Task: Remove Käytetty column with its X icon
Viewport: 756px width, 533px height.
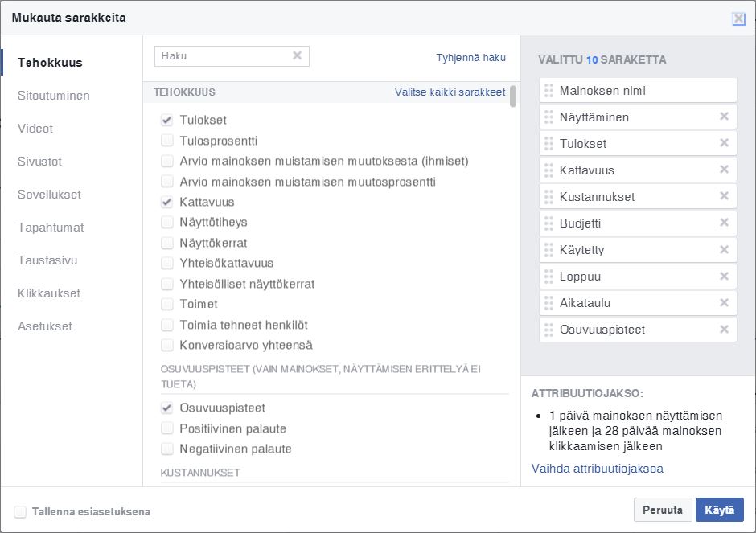Action: point(724,250)
